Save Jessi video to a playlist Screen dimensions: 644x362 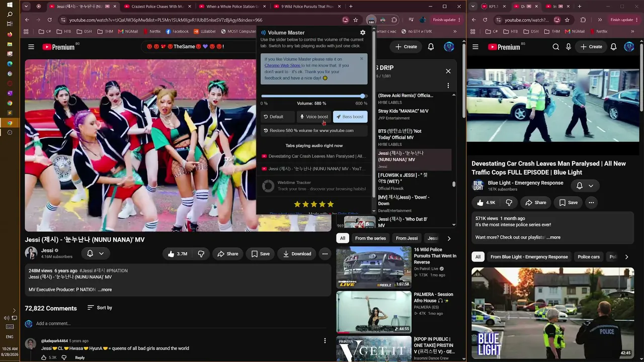(260, 254)
